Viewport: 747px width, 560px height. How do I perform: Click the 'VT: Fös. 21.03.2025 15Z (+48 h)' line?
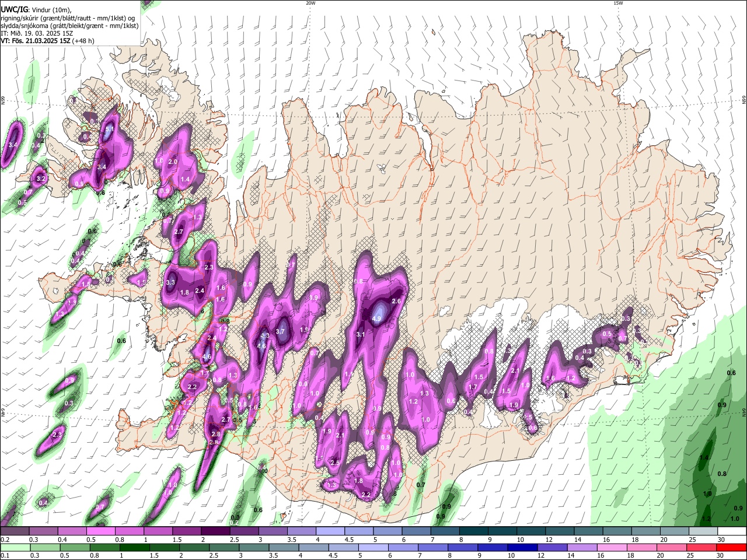(x=47, y=41)
